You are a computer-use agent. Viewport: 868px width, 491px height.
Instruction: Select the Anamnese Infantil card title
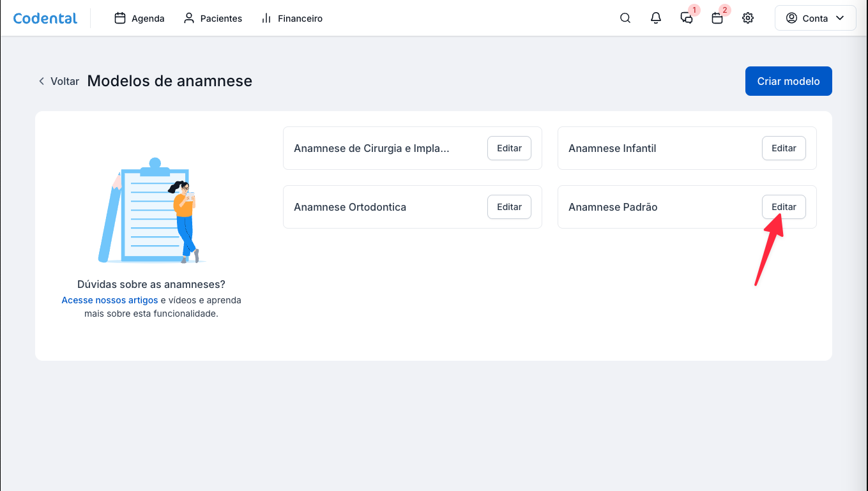(612, 148)
